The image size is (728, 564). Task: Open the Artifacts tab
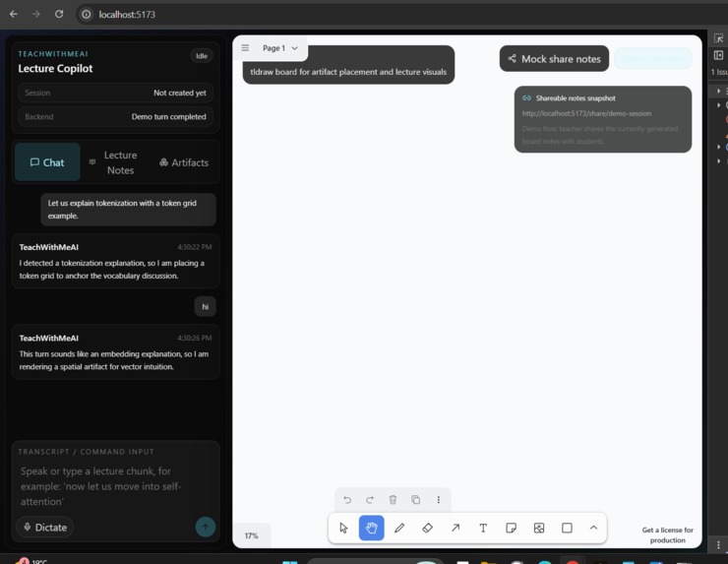[x=184, y=162]
